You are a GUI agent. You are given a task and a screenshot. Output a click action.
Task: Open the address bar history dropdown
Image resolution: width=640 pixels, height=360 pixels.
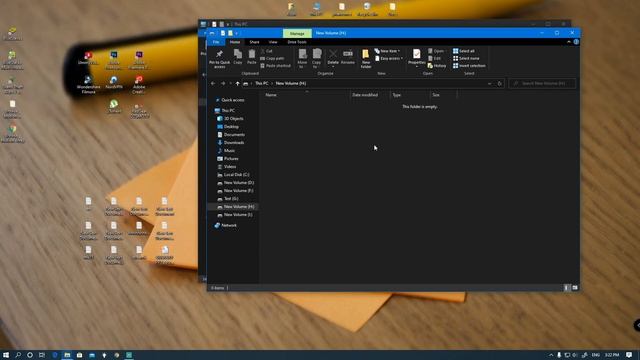click(x=489, y=83)
